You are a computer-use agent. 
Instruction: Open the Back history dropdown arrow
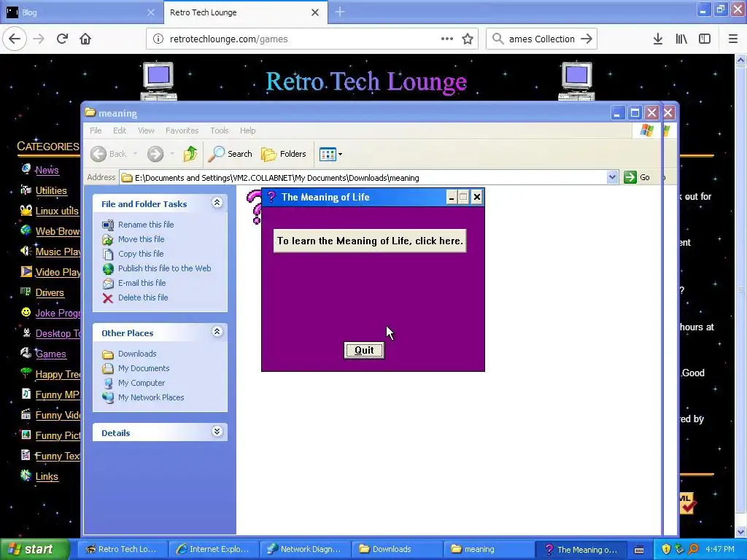tap(135, 154)
